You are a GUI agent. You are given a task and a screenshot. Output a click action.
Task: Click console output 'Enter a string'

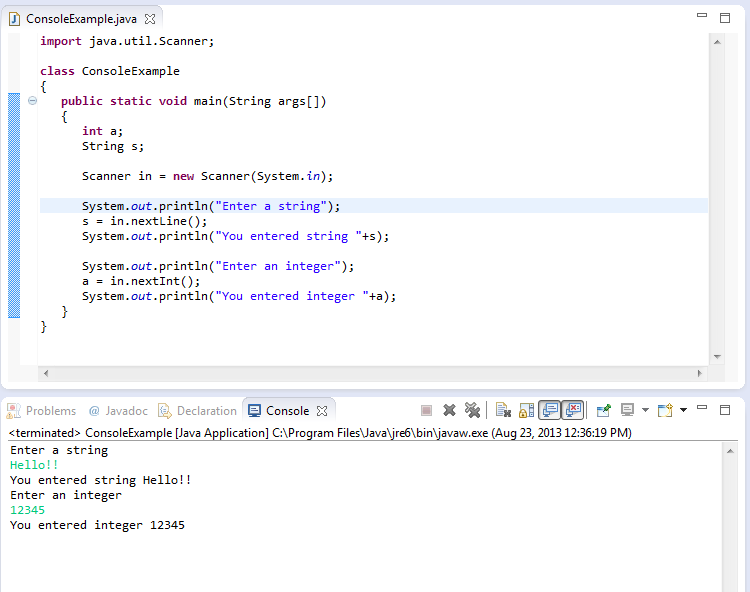point(59,450)
